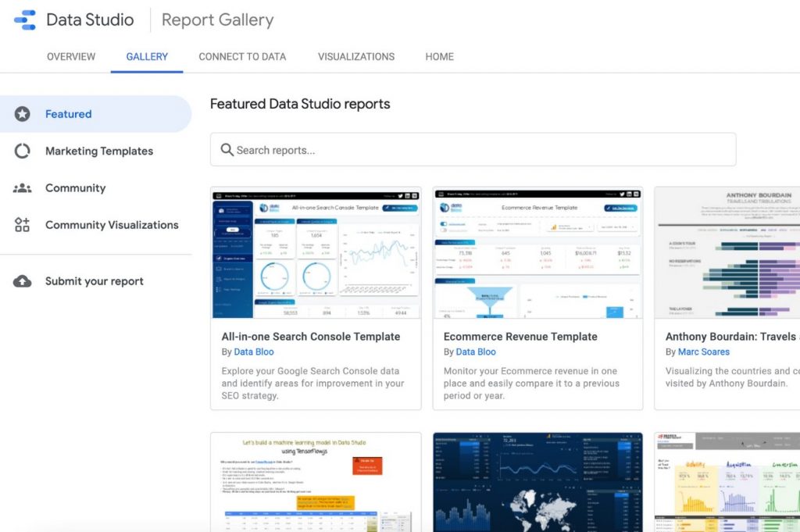This screenshot has width=800, height=532.
Task: Click the Data Studio title text
Action: (90, 20)
